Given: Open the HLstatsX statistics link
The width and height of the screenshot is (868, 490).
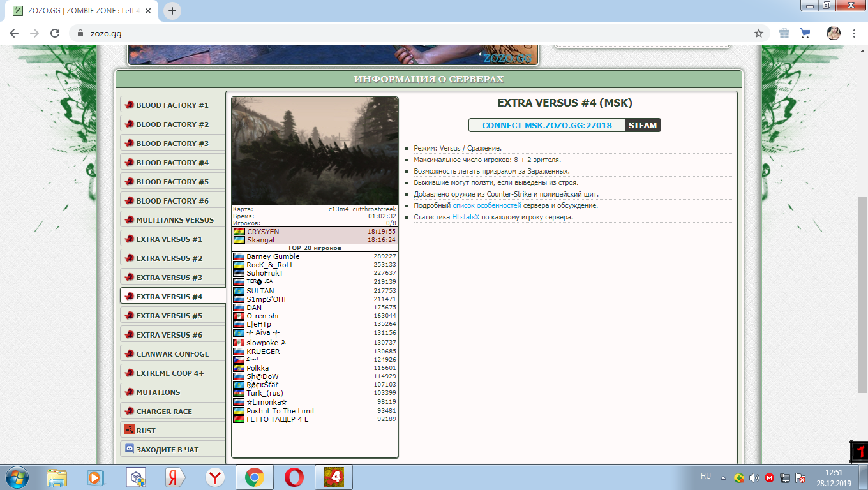Looking at the screenshot, I should 465,217.
